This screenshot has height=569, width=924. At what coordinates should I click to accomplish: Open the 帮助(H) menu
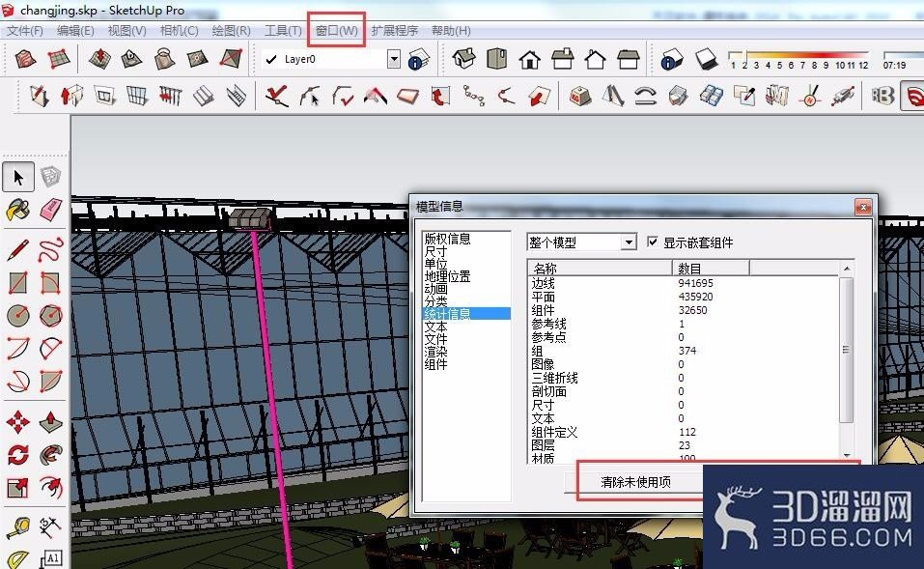(x=451, y=31)
